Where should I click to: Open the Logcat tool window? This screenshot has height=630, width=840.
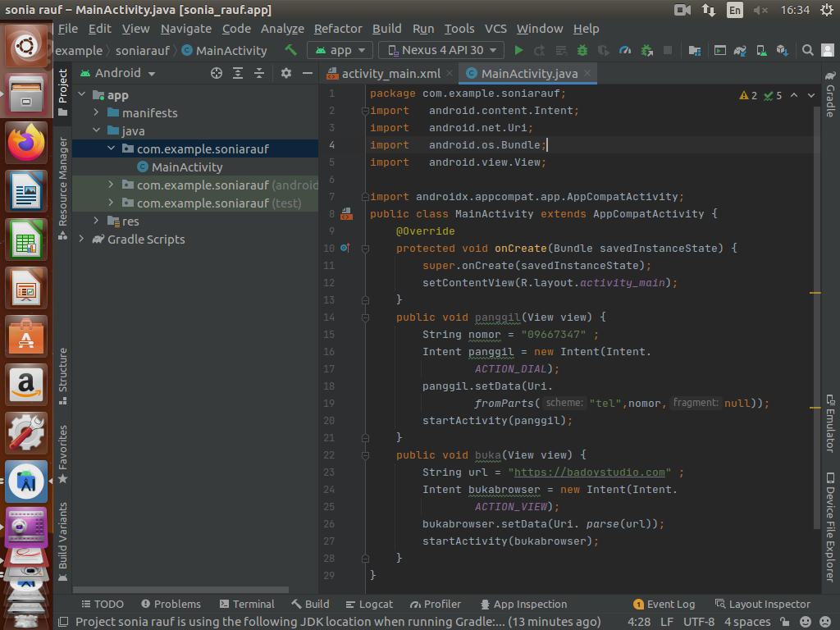[x=369, y=604]
